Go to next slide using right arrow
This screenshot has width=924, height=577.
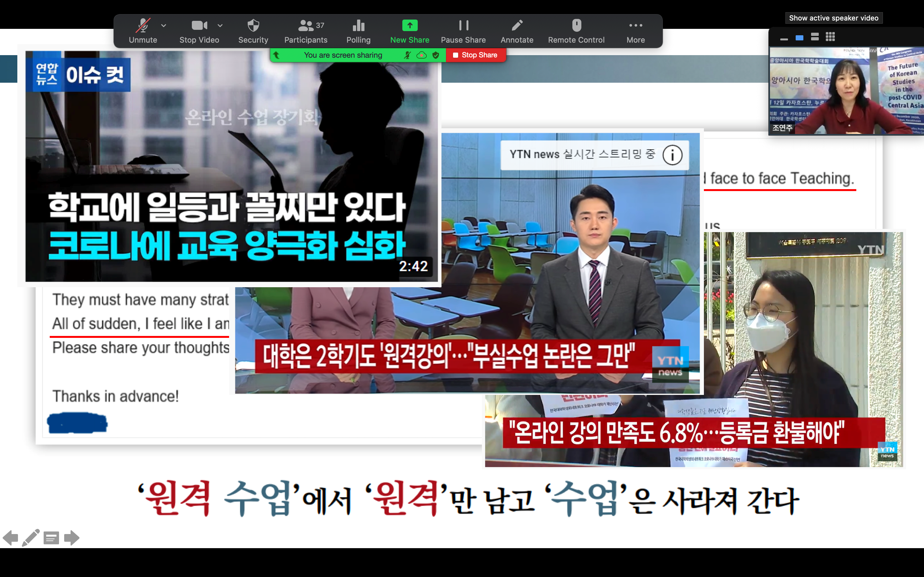[x=72, y=538]
